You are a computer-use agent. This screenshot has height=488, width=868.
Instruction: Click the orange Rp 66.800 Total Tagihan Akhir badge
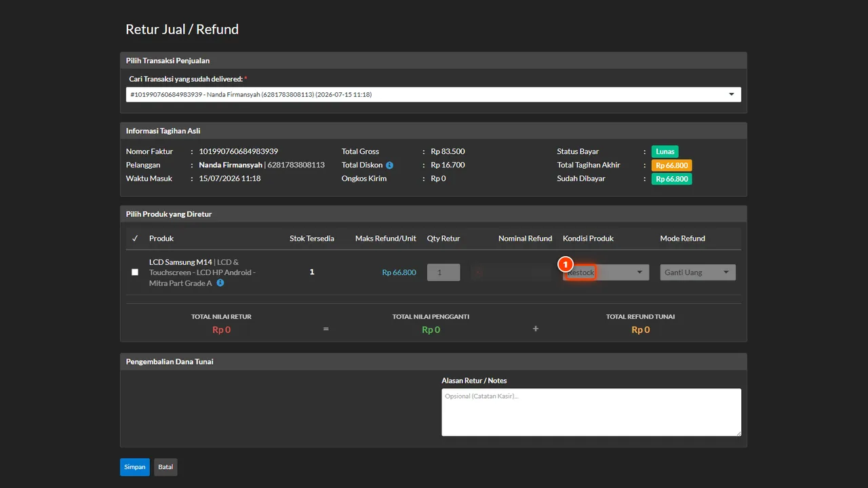pyautogui.click(x=671, y=165)
